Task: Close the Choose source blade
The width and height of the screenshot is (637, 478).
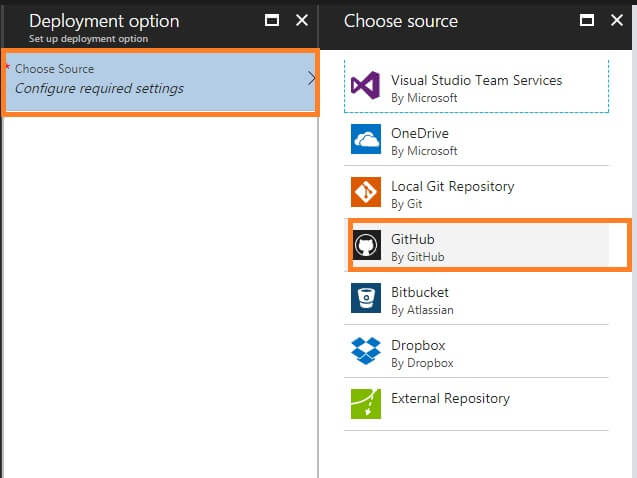Action: pyautogui.click(x=617, y=20)
